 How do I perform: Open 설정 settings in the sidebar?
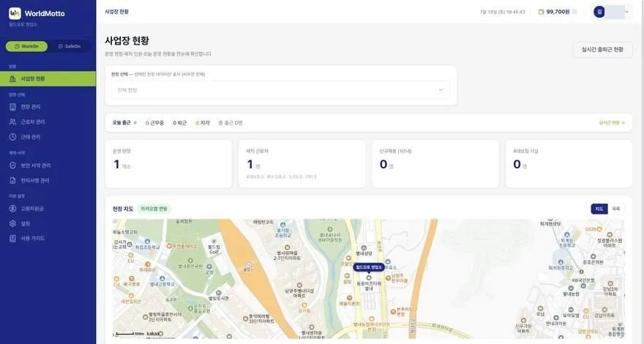pos(48,223)
